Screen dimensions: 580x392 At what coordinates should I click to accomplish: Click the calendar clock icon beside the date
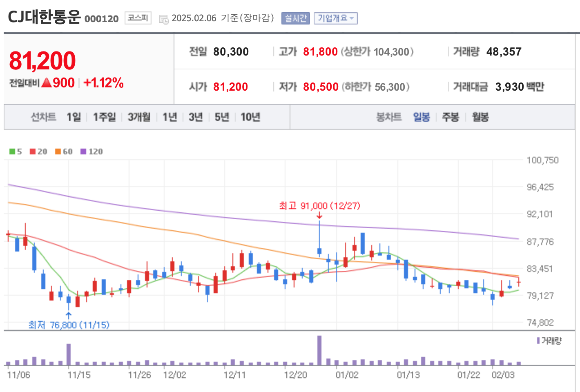(x=164, y=19)
